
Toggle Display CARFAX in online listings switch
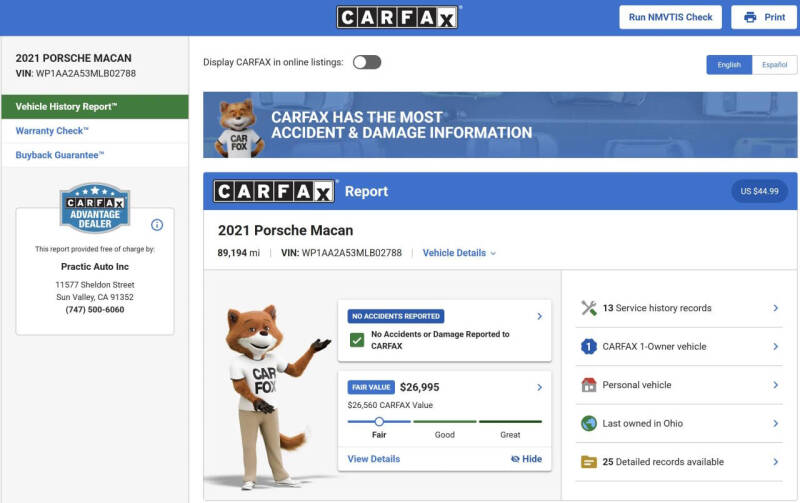point(367,62)
